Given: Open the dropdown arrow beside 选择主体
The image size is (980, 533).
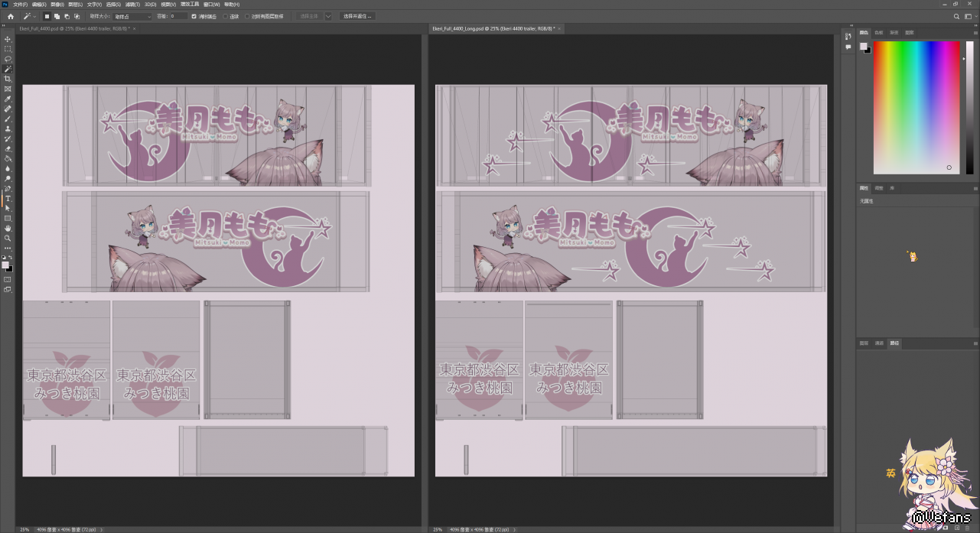Looking at the screenshot, I should (328, 16).
